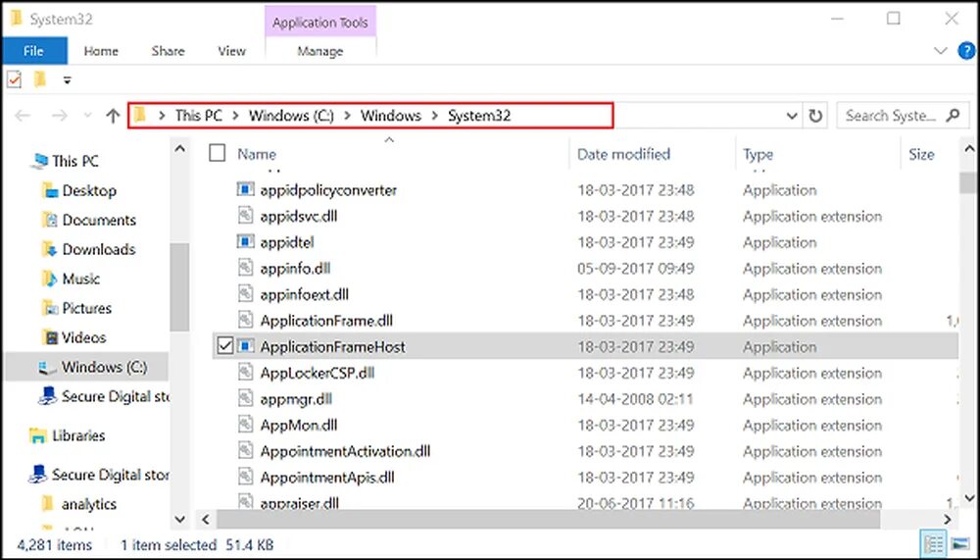This screenshot has height=560, width=980.
Task: Select the Manage tab under Application Tools
Action: [320, 51]
